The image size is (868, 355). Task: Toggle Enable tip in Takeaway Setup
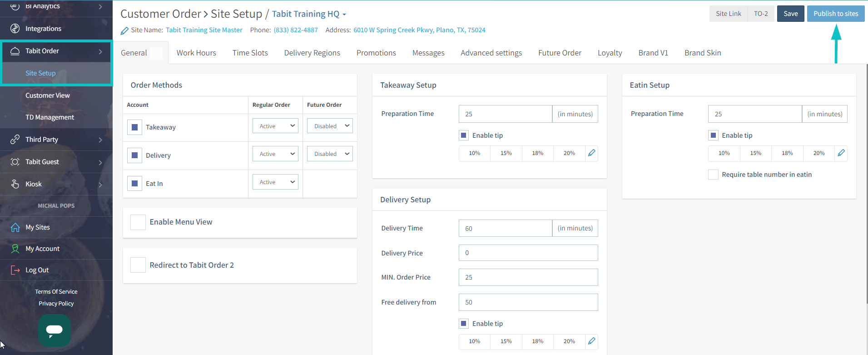464,135
